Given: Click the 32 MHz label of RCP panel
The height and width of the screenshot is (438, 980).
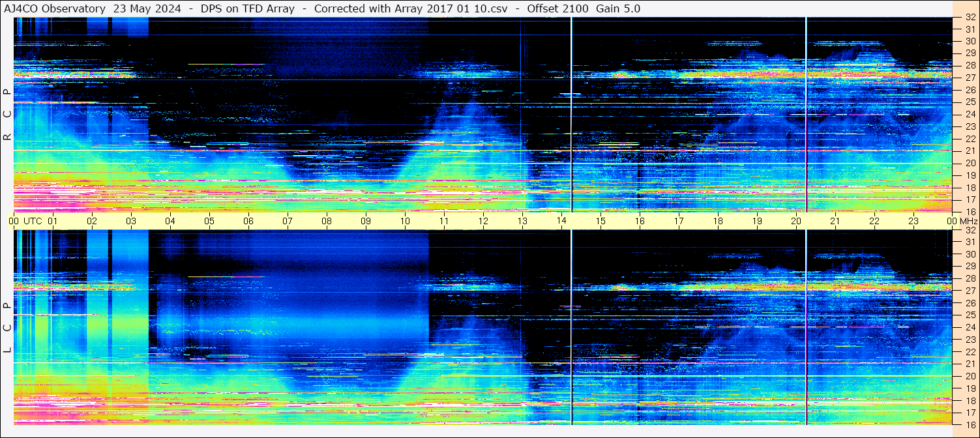Looking at the screenshot, I should click(970, 18).
